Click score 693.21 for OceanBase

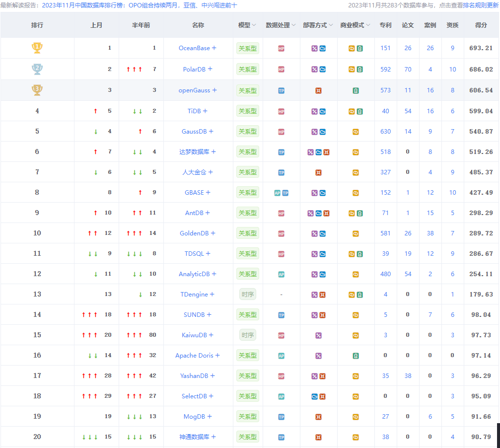pos(481,48)
